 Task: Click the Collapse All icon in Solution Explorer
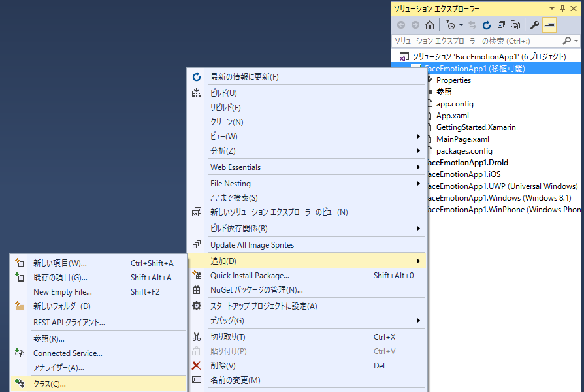click(501, 25)
